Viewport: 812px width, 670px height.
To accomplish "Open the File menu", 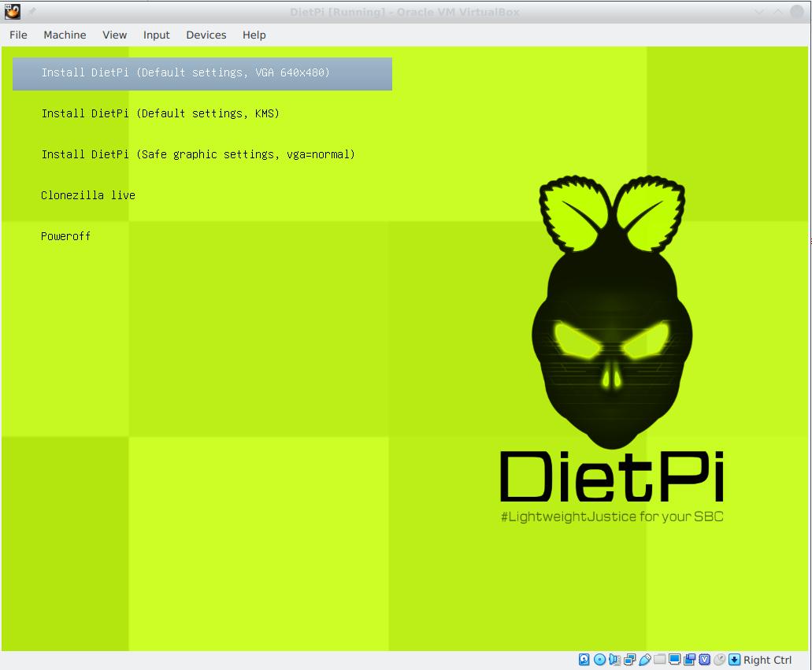I will pyautogui.click(x=18, y=35).
